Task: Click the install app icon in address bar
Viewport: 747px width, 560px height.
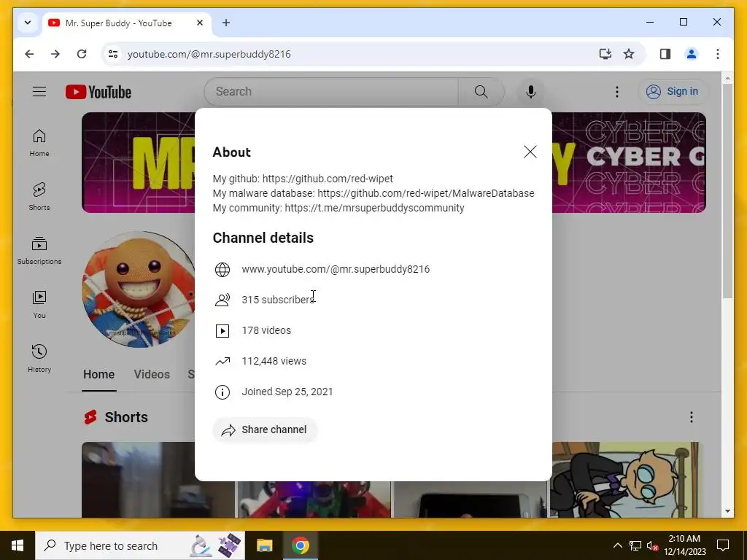Action: point(605,54)
